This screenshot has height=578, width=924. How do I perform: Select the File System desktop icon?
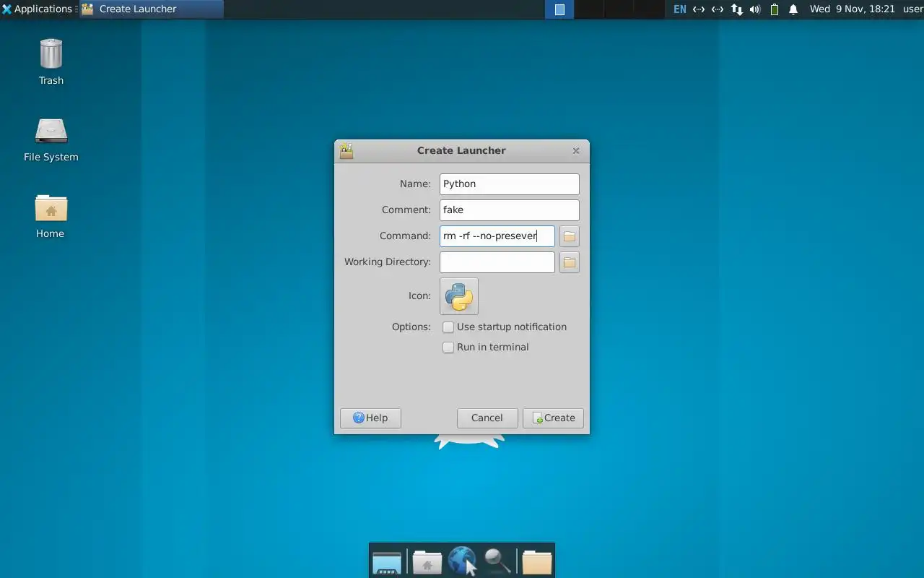point(51,139)
